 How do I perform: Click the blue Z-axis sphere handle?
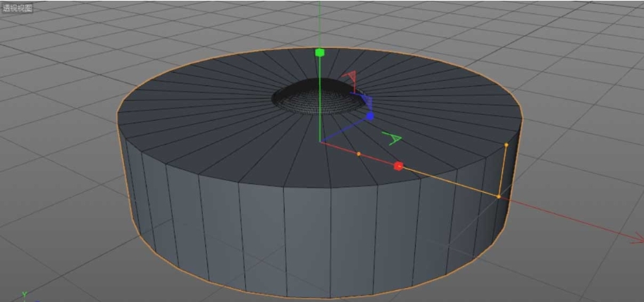click(369, 116)
